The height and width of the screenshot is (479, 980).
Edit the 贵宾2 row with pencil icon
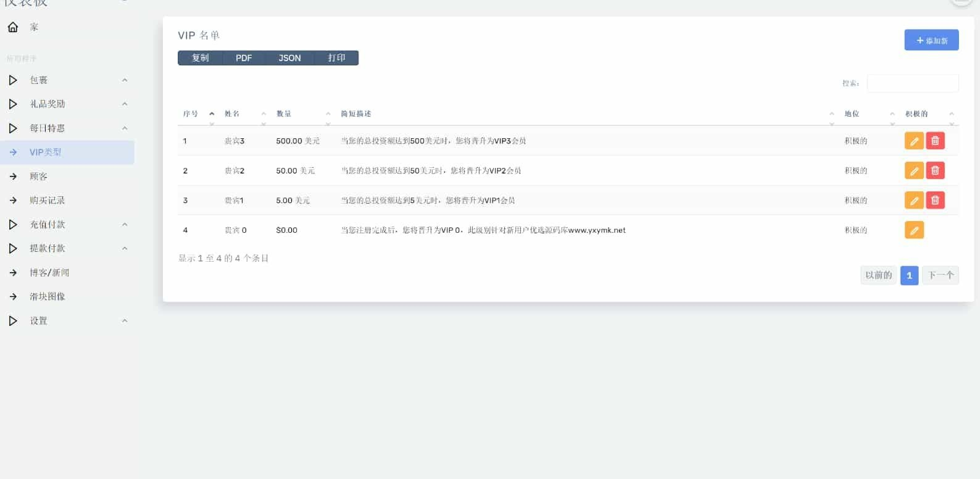tap(914, 170)
